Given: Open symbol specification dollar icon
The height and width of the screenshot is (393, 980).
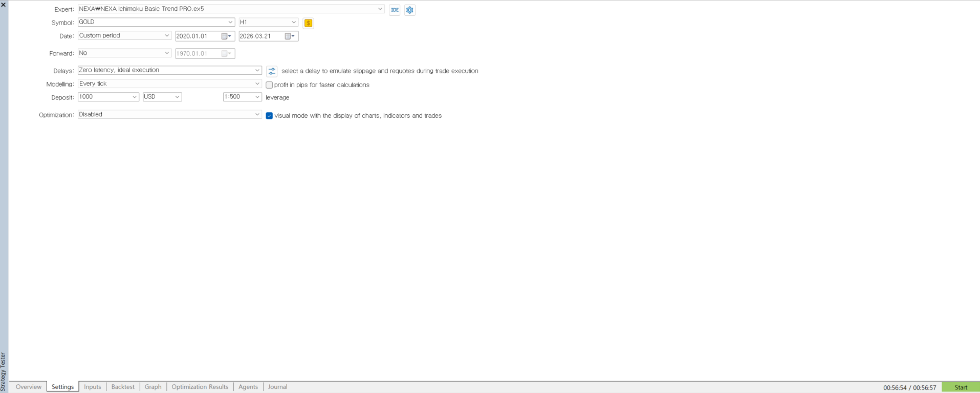Looking at the screenshot, I should pyautogui.click(x=308, y=23).
